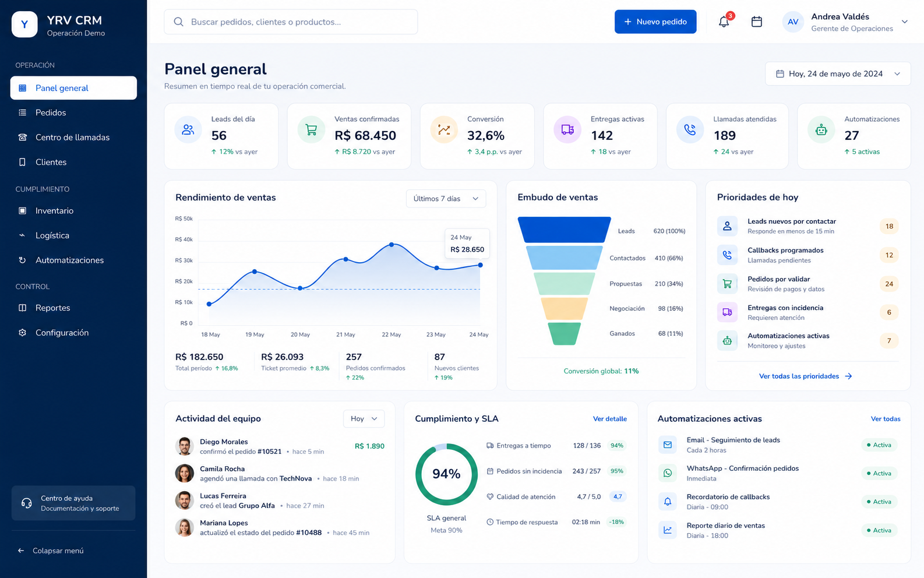Screen dimensions: 924x578
Task: Click the WhatsApp confirmación pedidos icon
Action: (x=668, y=473)
